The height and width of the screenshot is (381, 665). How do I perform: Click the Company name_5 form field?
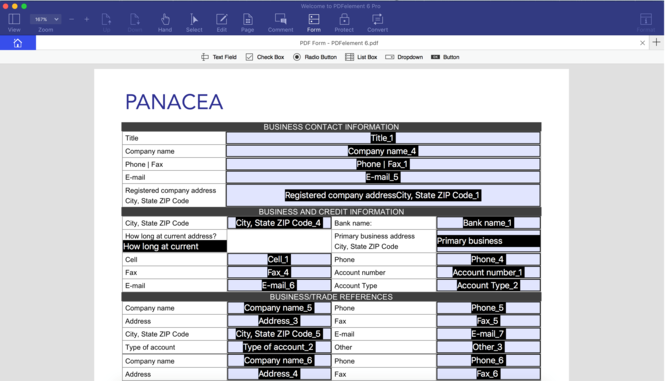tap(279, 308)
